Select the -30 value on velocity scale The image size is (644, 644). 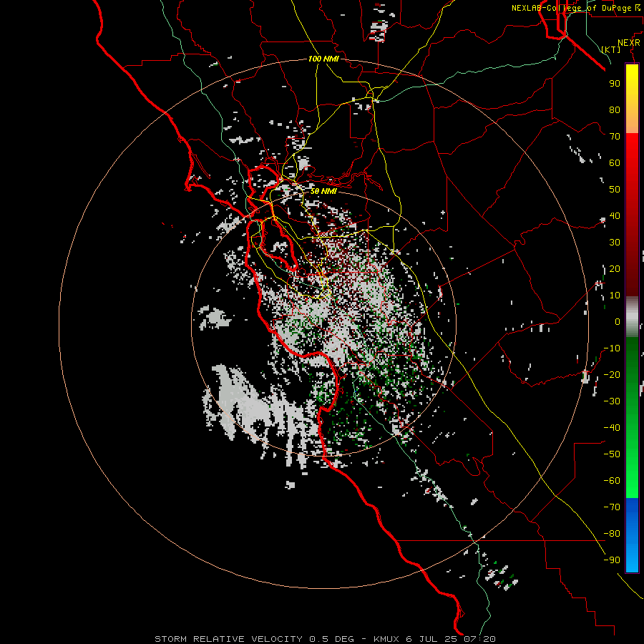click(x=612, y=401)
